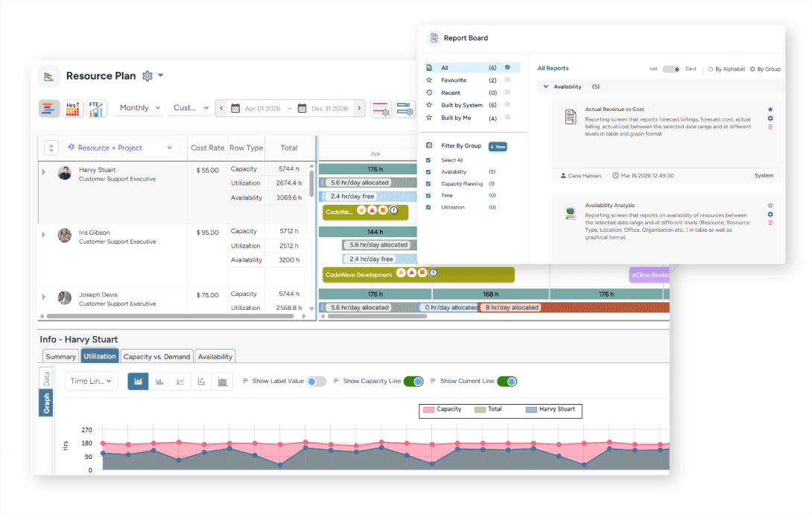Expand the Harvy Stuart row
The image size is (812, 515).
pos(43,172)
